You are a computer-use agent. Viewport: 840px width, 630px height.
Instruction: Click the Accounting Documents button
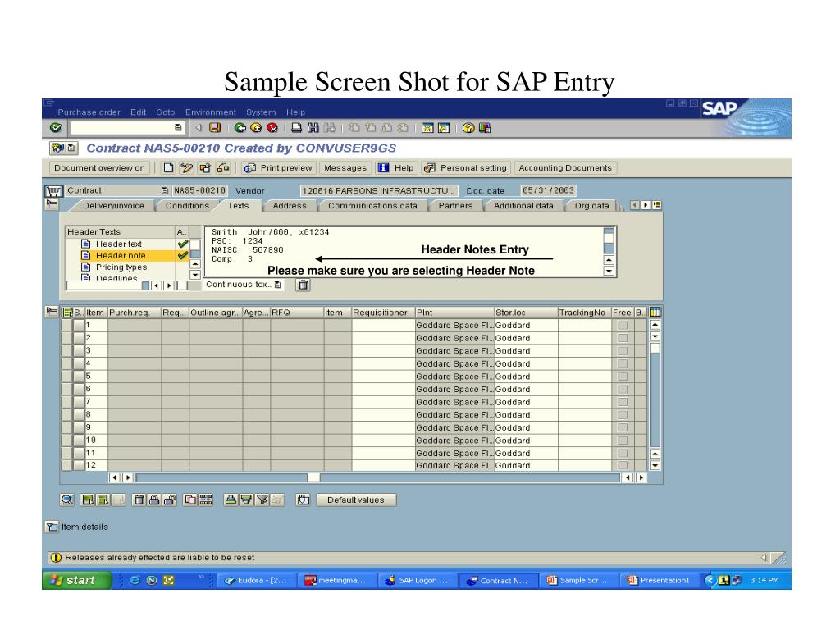565,167
